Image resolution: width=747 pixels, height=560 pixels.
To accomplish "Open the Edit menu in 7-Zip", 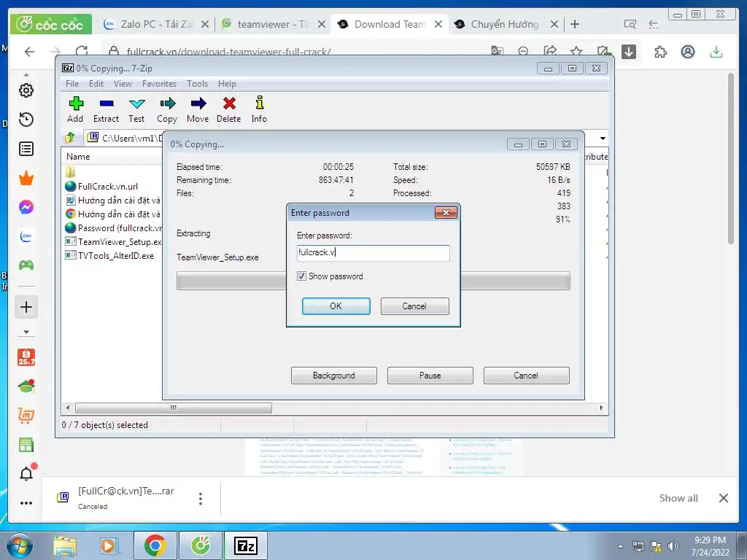I will 96,84.
